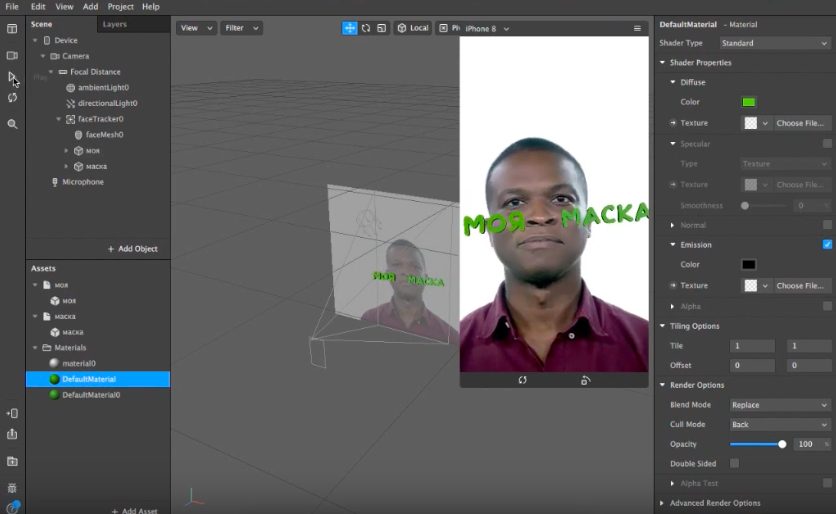This screenshot has width=836, height=514.
Task: Click the first Tile input field
Action: (752, 346)
